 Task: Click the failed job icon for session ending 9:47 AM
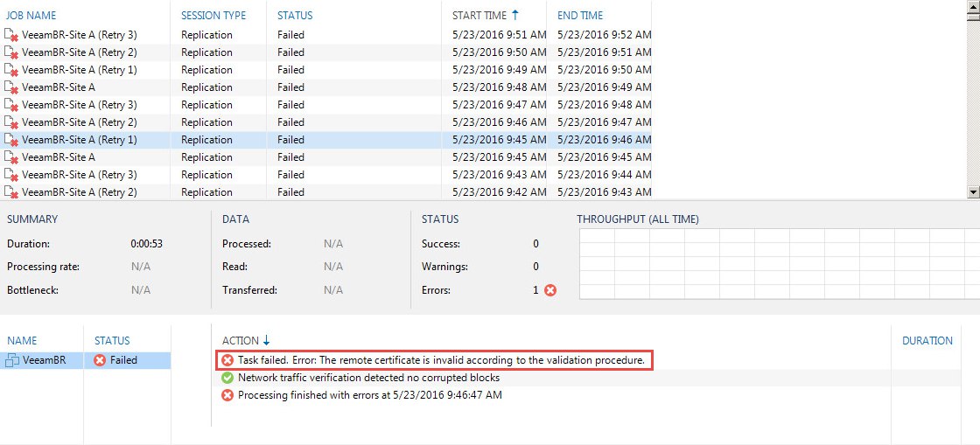coord(11,123)
